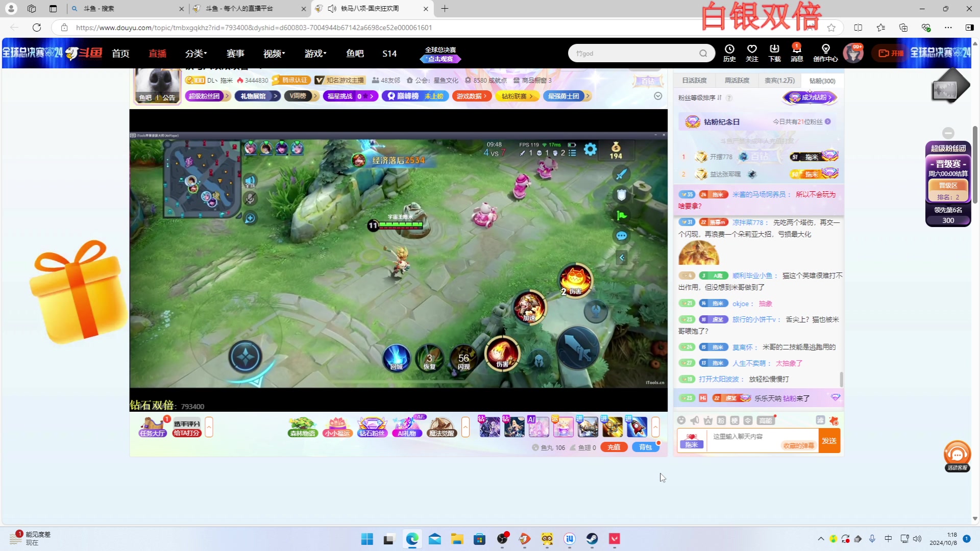Open the 活动客服 customer service icon

tap(957, 456)
